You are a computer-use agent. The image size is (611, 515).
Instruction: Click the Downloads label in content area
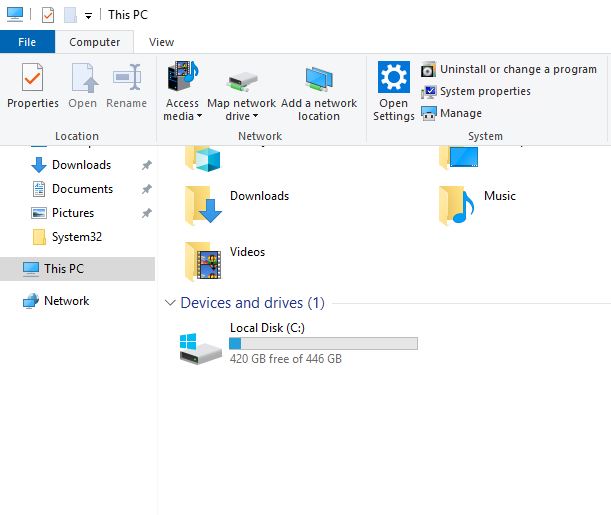pos(260,196)
